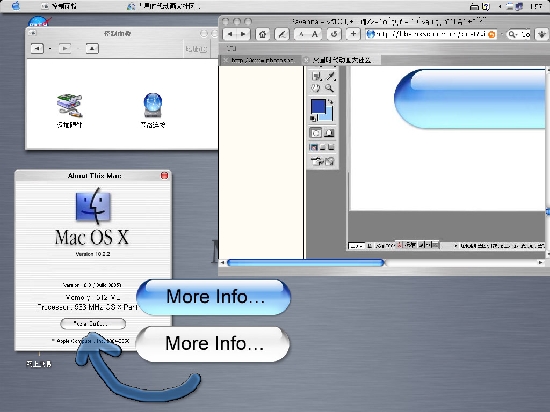Click small More Info button in About This Mac
Screen dimensions: 550x412
pyautogui.click(x=93, y=324)
